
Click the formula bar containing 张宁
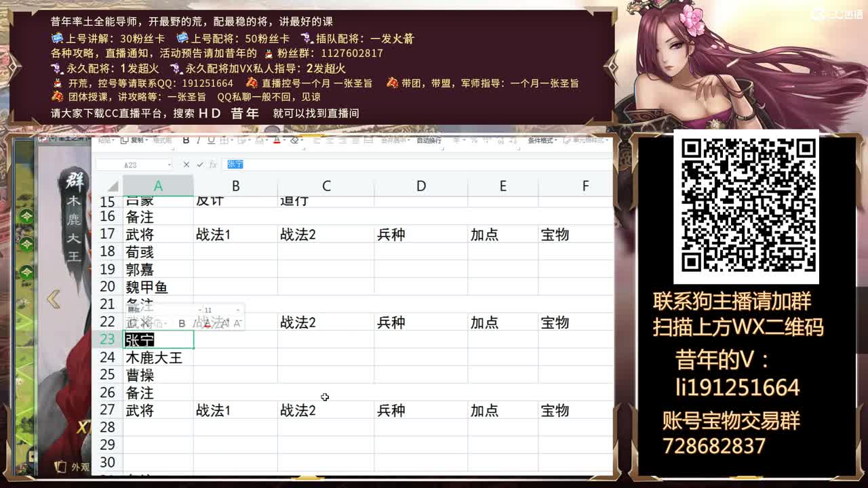coord(417,164)
